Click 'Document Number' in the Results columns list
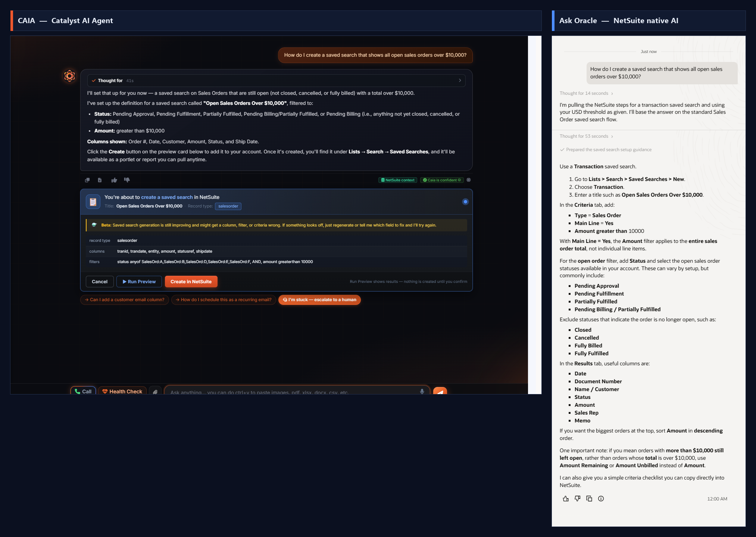Image resolution: width=756 pixels, height=537 pixels. point(598,381)
